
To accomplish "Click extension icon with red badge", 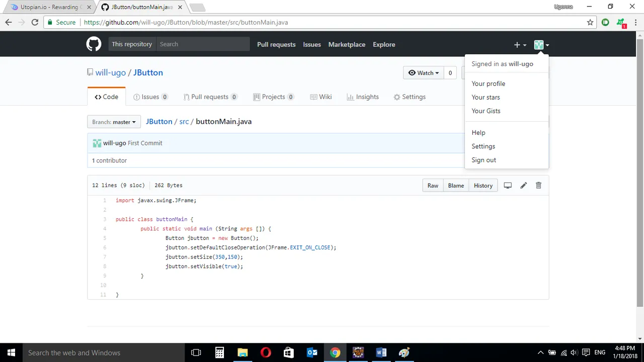I will pyautogui.click(x=621, y=23).
